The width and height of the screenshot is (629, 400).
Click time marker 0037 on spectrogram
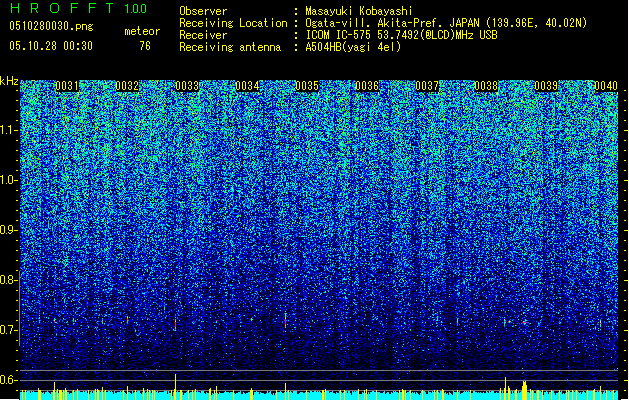427,86
